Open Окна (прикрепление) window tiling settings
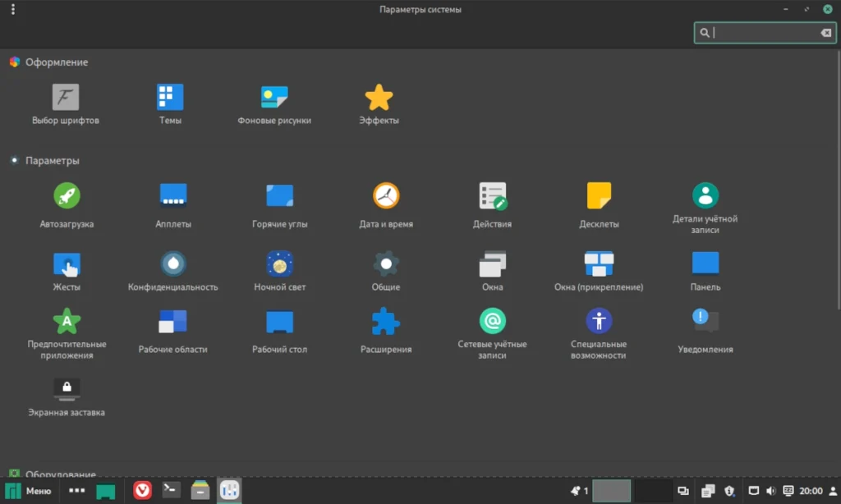 pyautogui.click(x=599, y=272)
